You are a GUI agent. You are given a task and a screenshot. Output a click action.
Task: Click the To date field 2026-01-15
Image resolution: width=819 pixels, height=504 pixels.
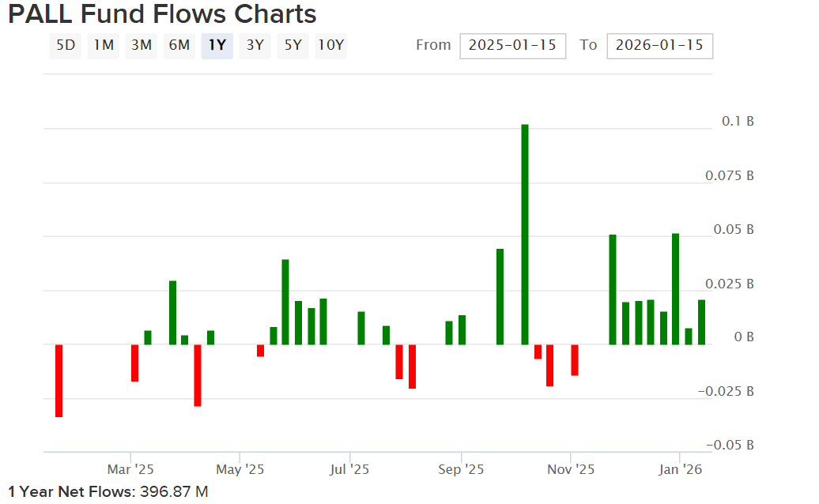pos(659,46)
